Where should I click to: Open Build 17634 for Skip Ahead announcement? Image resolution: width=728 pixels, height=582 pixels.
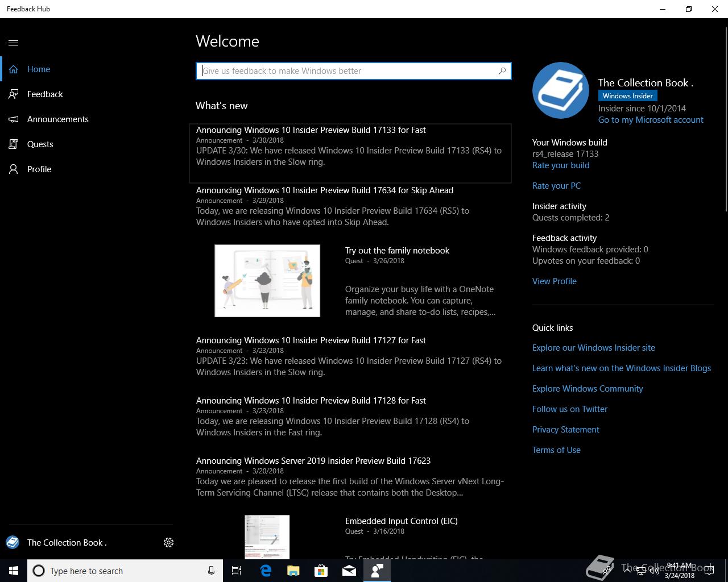350,206
